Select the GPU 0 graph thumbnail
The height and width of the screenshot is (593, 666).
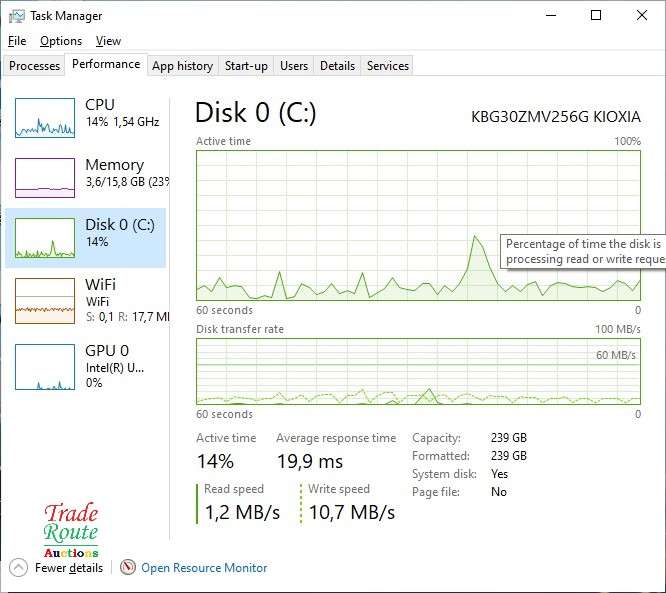(x=45, y=366)
